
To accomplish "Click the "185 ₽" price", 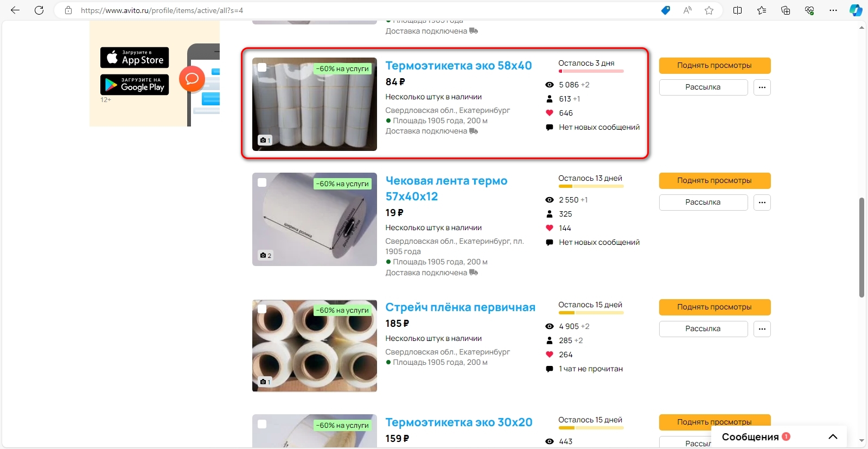I will (397, 324).
